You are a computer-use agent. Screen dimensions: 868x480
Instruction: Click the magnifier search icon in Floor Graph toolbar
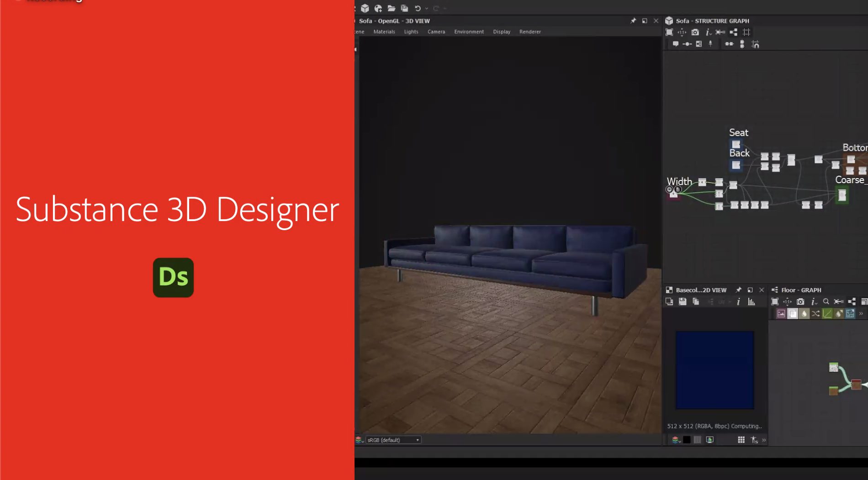click(826, 301)
